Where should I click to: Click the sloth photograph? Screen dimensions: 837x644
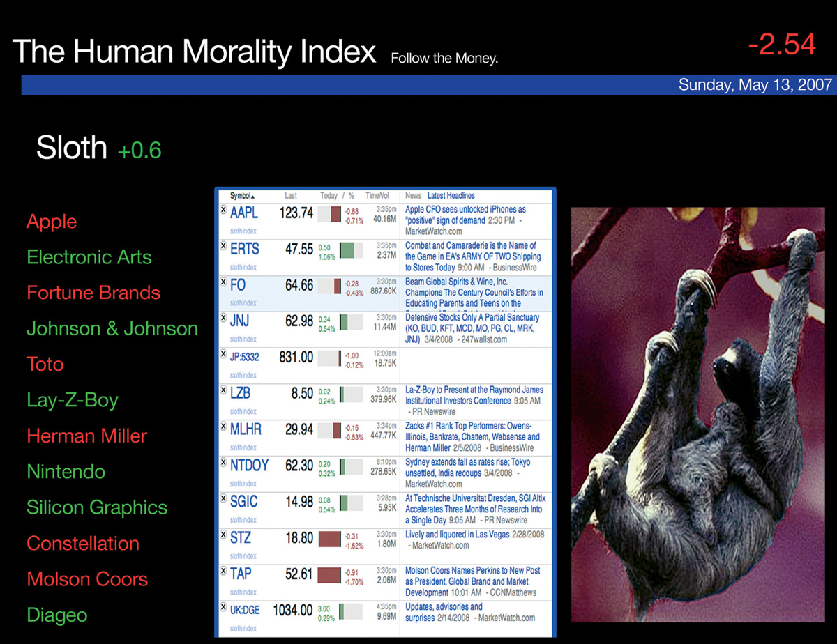coord(698,415)
